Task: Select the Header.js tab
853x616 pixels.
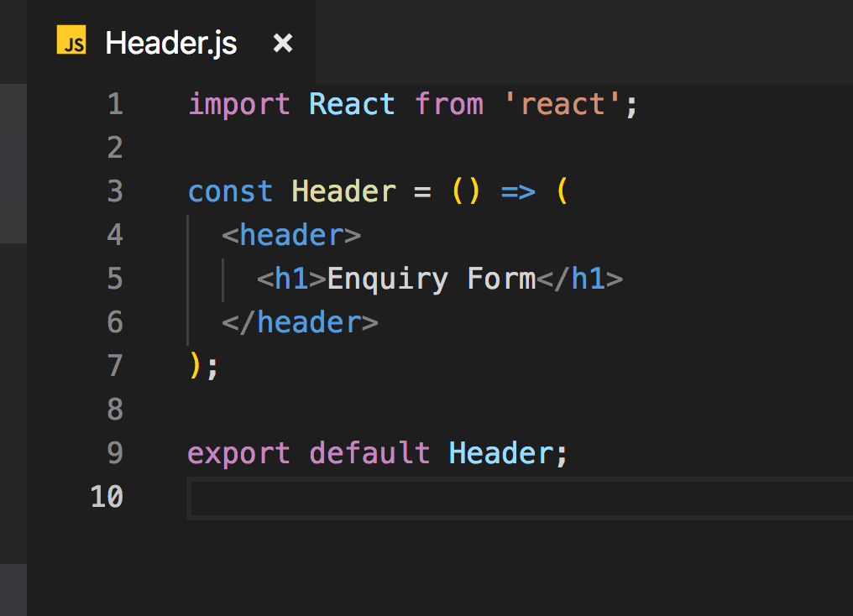Action: [170, 42]
